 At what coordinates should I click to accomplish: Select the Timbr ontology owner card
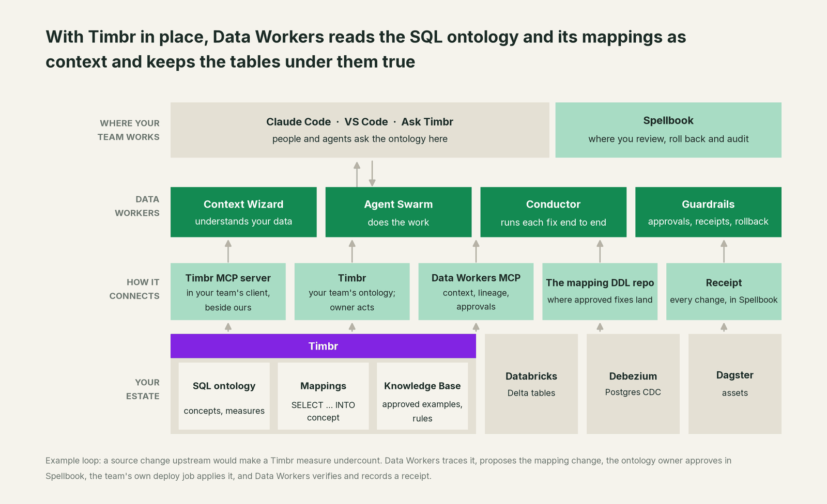352,292
